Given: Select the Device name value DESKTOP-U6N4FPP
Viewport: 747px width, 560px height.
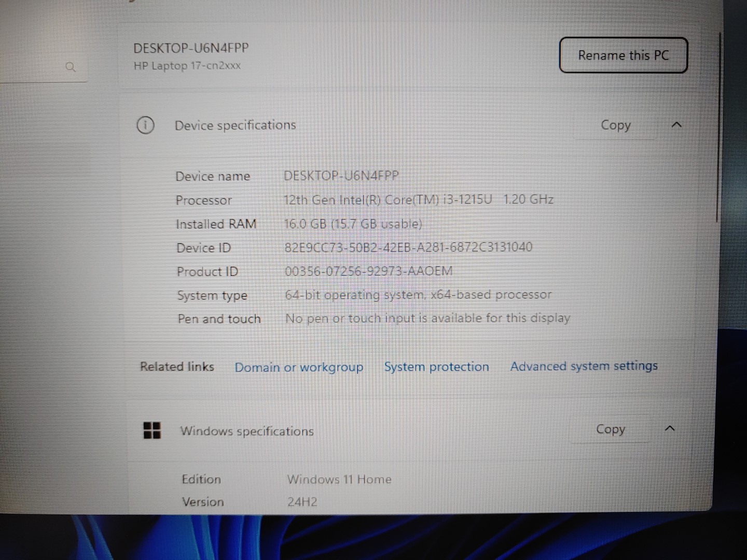Looking at the screenshot, I should [x=341, y=176].
